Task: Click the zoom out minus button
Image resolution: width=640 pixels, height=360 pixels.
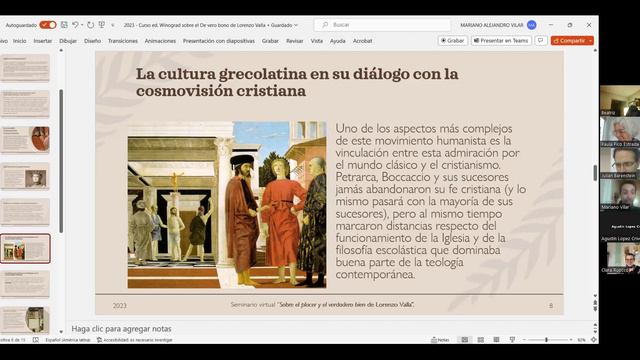Action: point(524,340)
